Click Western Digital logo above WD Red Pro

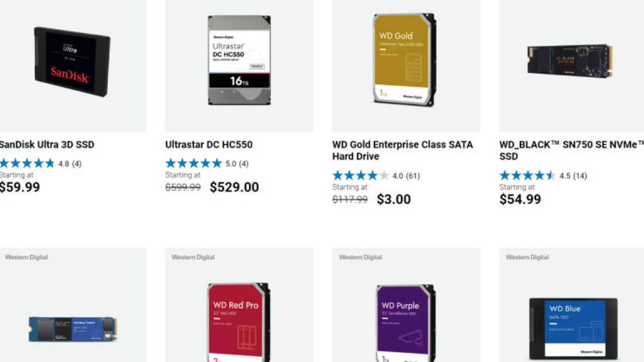click(x=193, y=257)
